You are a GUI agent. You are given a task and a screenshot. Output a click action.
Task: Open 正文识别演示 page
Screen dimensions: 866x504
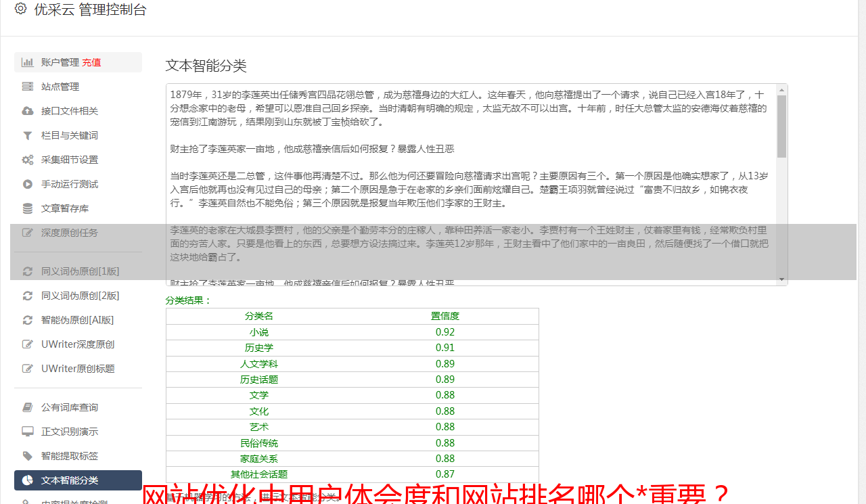coord(78,432)
